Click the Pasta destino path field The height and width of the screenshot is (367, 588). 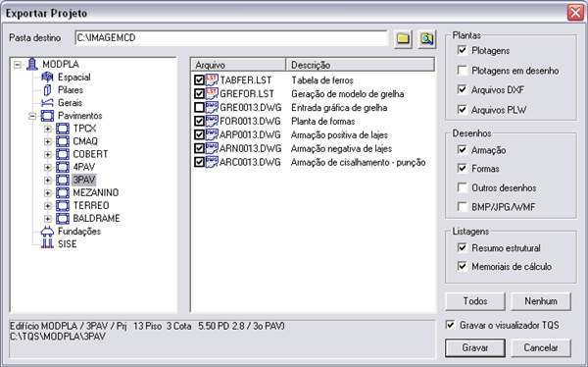point(231,38)
